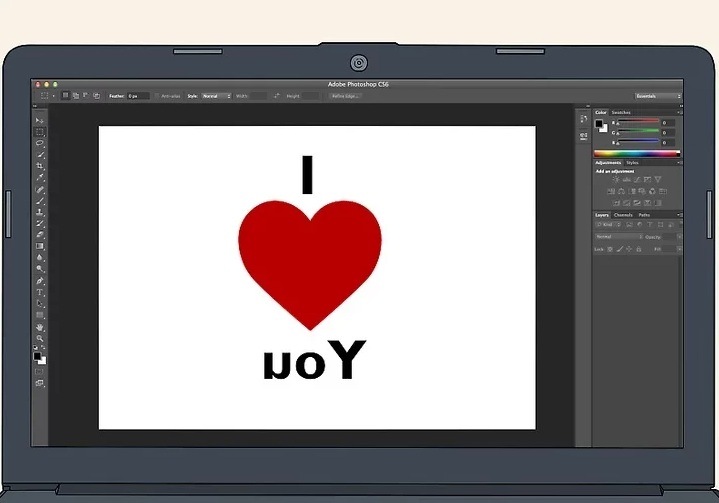
Task: Add a Curves adjustment
Action: (x=637, y=179)
